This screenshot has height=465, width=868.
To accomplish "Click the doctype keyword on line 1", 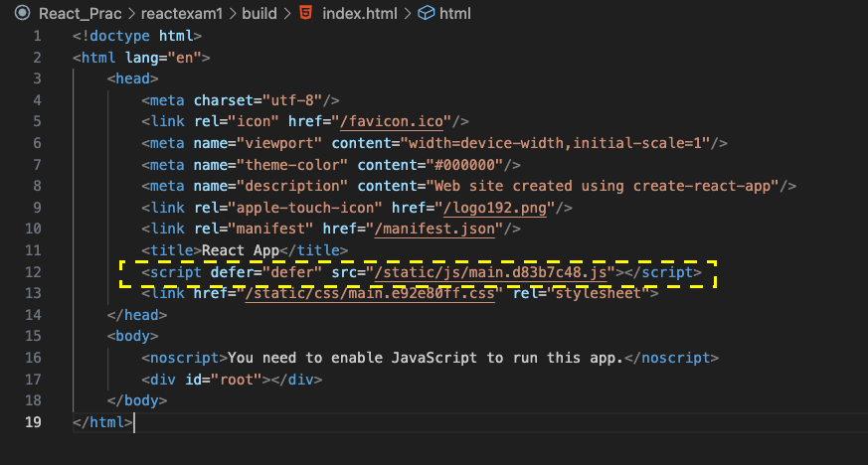I will pyautogui.click(x=119, y=36).
